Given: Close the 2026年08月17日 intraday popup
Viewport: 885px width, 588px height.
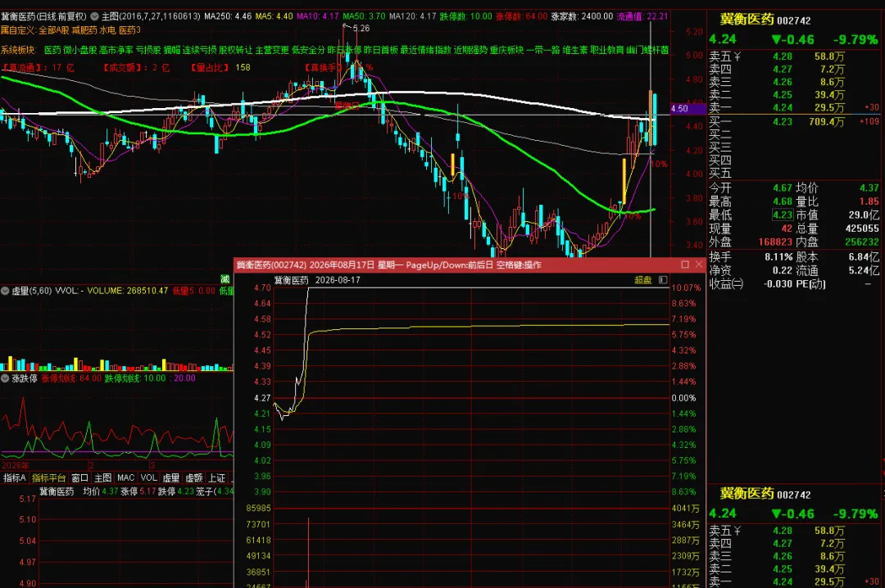Looking at the screenshot, I should (x=699, y=265).
